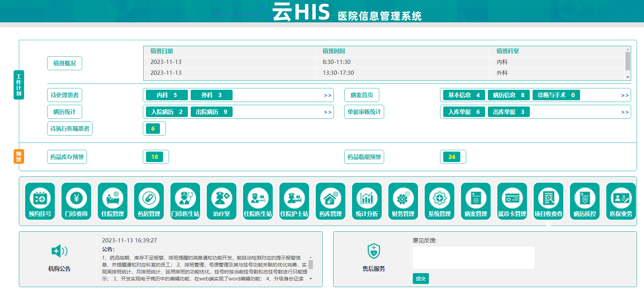Click the 值班日期 column header

[x=162, y=51]
